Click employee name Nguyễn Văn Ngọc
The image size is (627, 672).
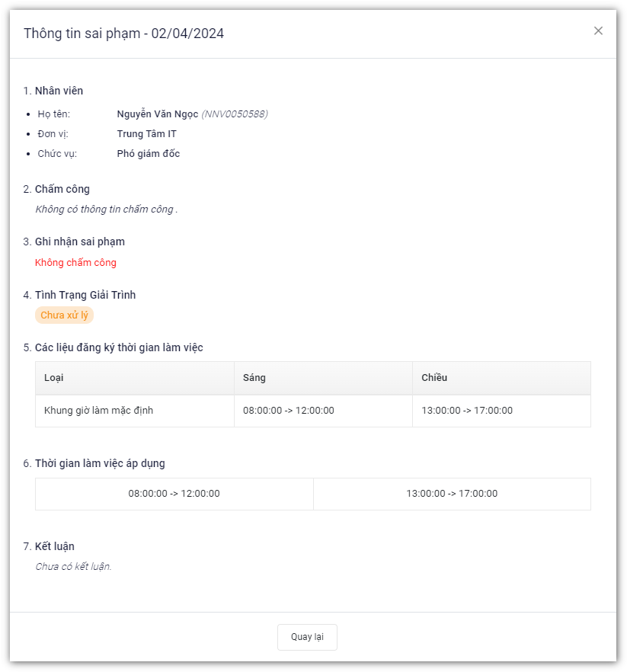157,114
